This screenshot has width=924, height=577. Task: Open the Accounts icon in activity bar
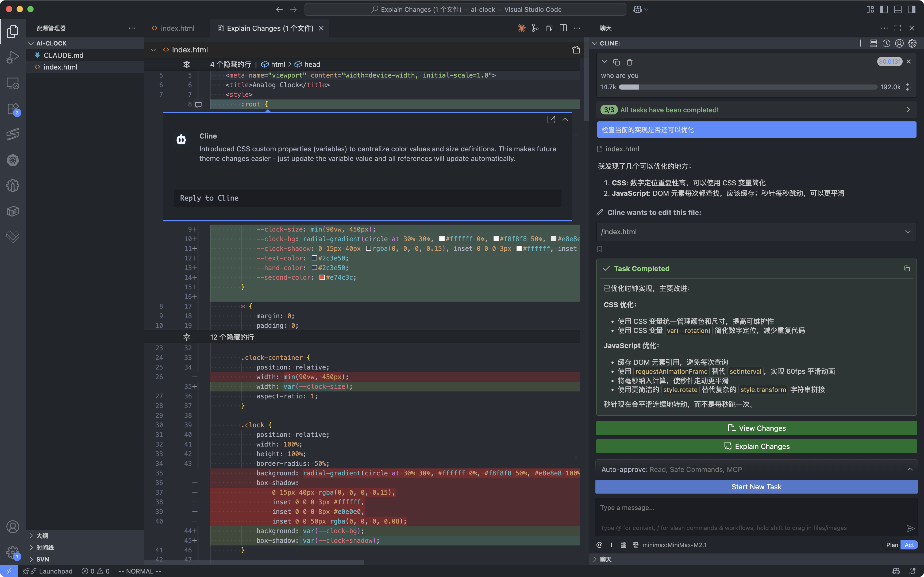pos(13,527)
